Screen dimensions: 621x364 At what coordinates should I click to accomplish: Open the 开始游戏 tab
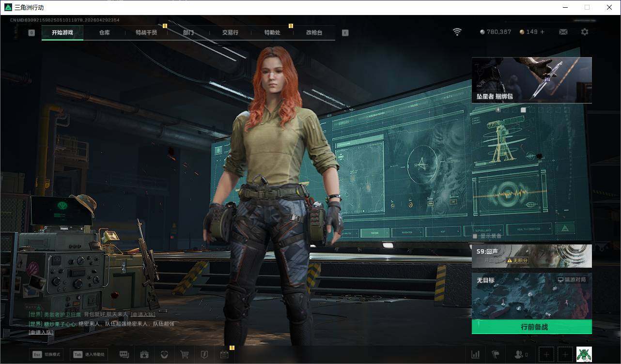(62, 32)
